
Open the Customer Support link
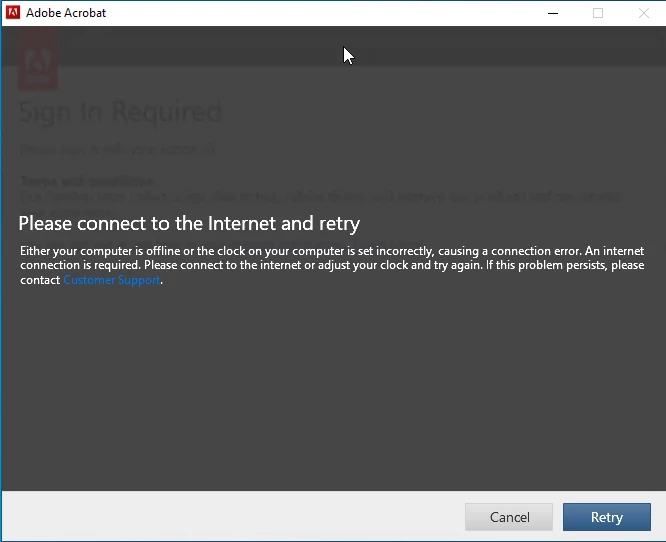[112, 280]
